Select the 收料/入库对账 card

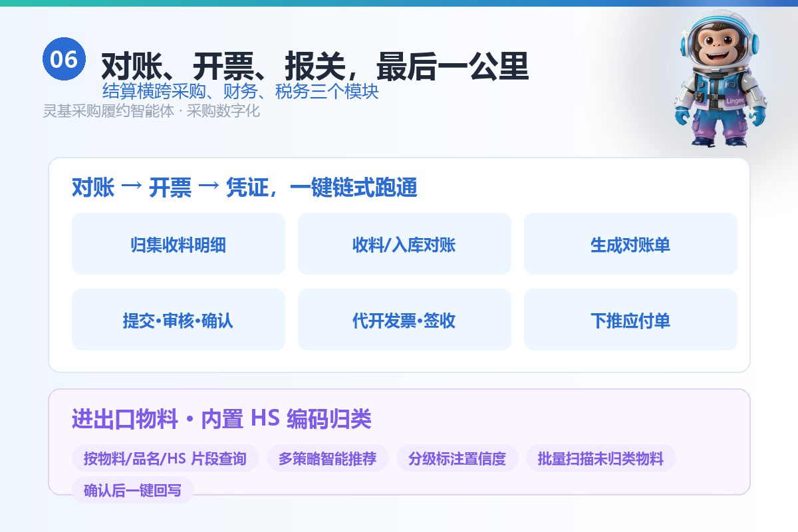click(x=404, y=244)
